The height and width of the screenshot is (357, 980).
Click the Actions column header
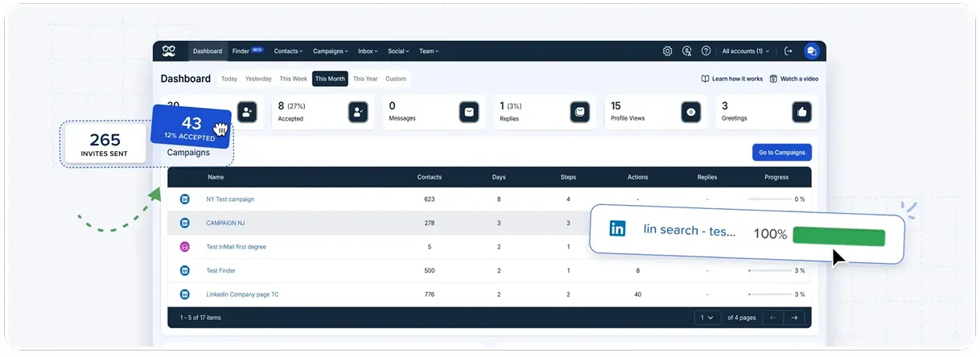pyautogui.click(x=638, y=177)
